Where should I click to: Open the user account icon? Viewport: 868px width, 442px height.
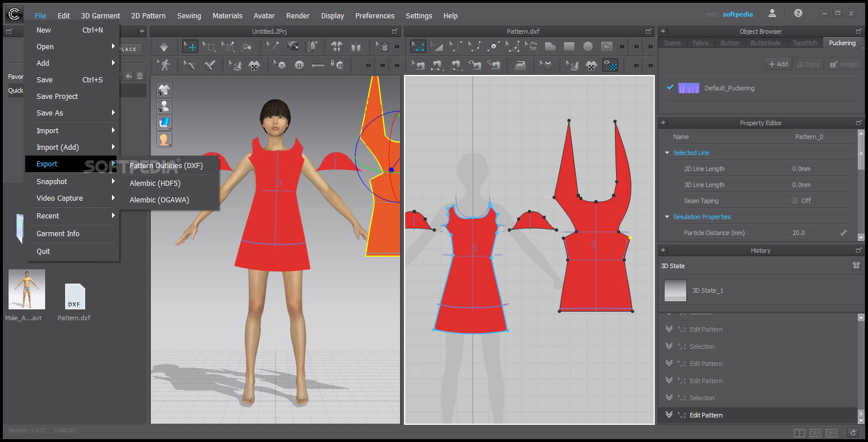772,13
